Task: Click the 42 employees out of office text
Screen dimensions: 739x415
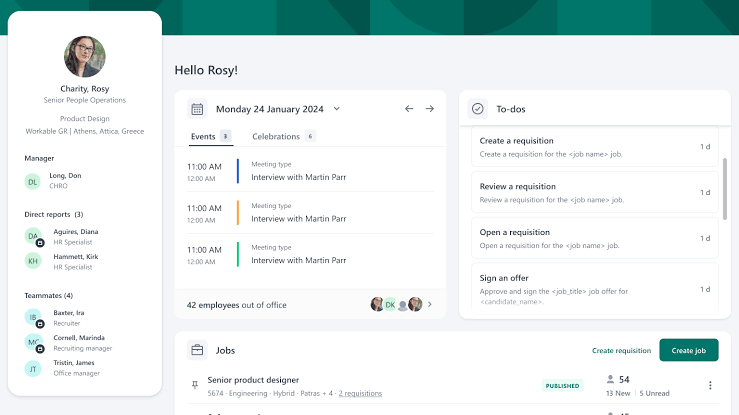Action: tap(237, 305)
